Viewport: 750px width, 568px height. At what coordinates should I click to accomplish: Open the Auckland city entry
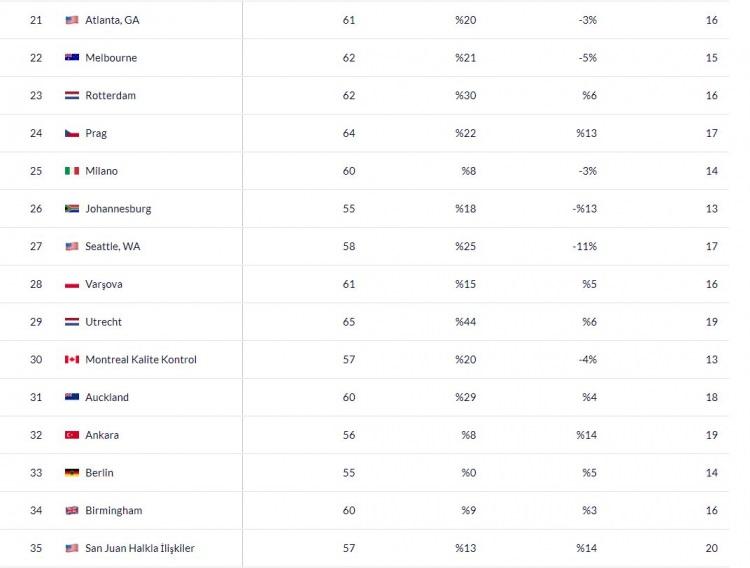pos(107,397)
